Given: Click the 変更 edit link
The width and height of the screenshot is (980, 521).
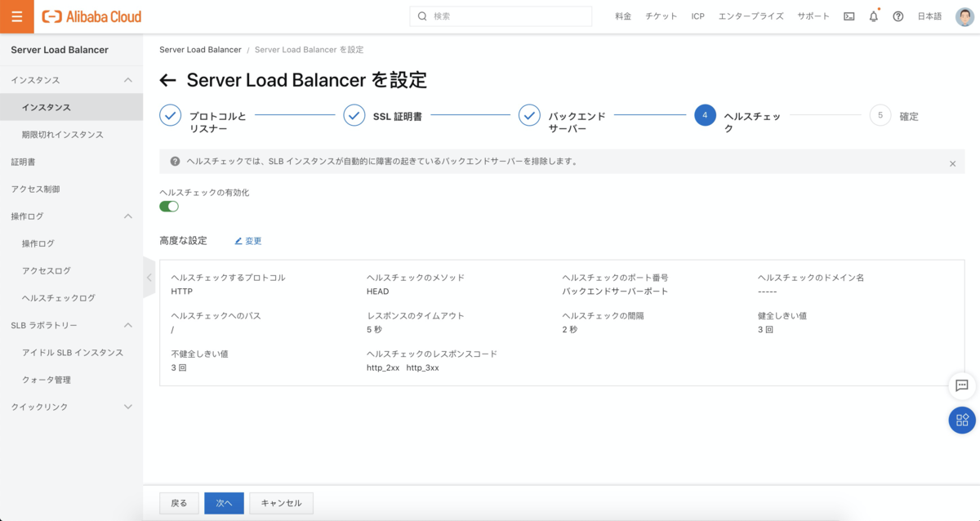Looking at the screenshot, I should [248, 241].
